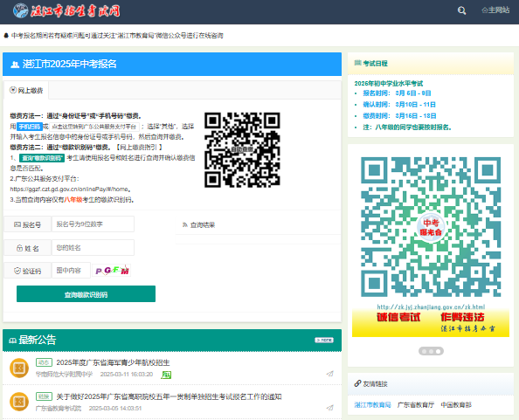Click the wide 查询缴款识别码 submit button
Viewport: 519px width, 420px height.
coord(86,294)
